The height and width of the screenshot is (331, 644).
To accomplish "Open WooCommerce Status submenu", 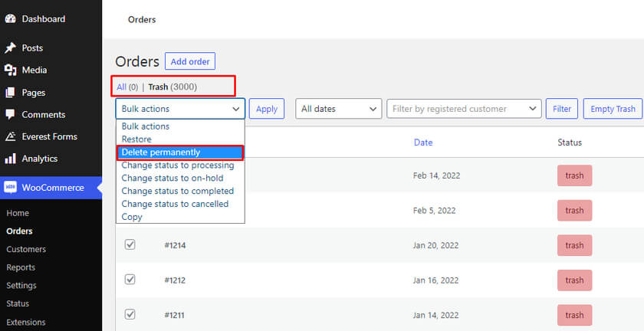I will tap(18, 303).
